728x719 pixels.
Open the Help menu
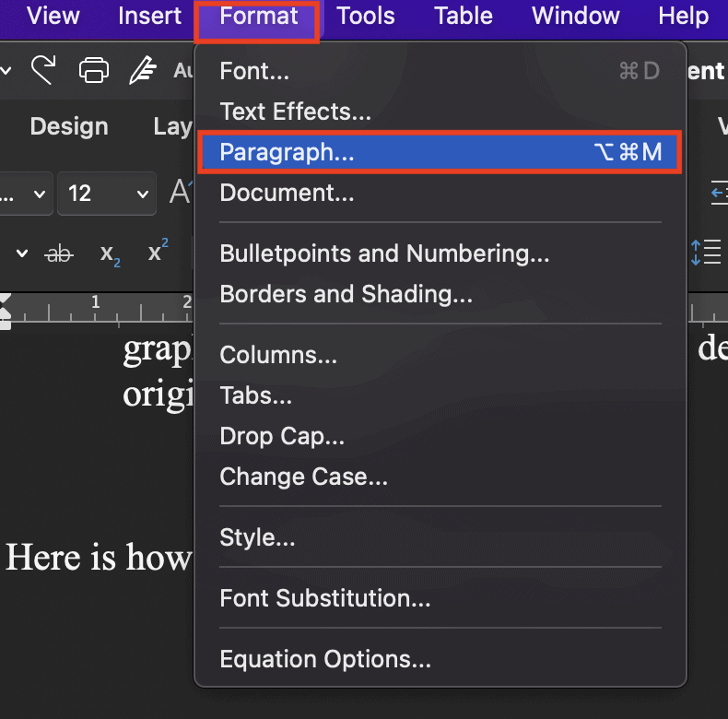click(x=684, y=16)
